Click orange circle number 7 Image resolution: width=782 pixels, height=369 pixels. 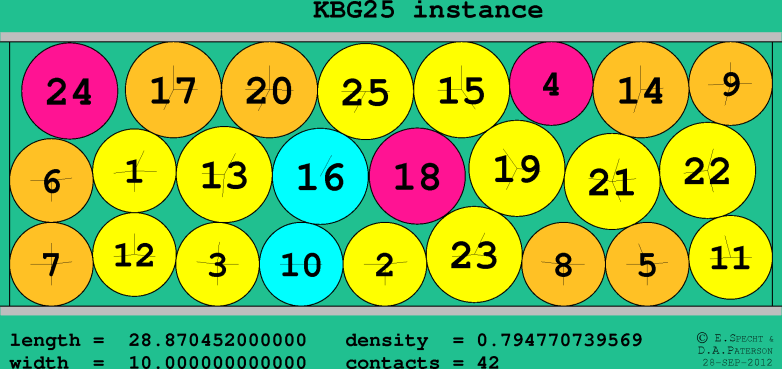(x=51, y=264)
